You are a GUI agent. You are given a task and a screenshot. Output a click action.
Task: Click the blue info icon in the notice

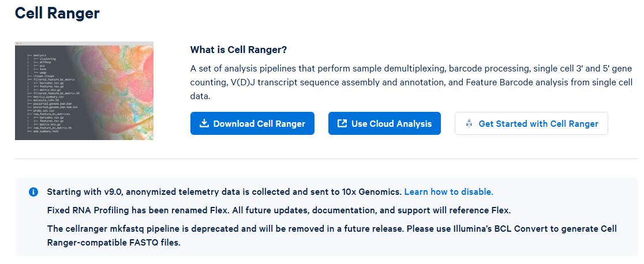pos(33,192)
